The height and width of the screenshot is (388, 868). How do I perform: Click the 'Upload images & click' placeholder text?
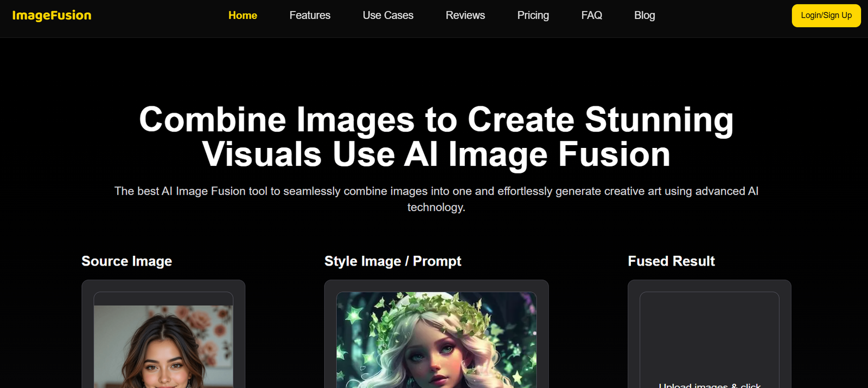point(709,385)
